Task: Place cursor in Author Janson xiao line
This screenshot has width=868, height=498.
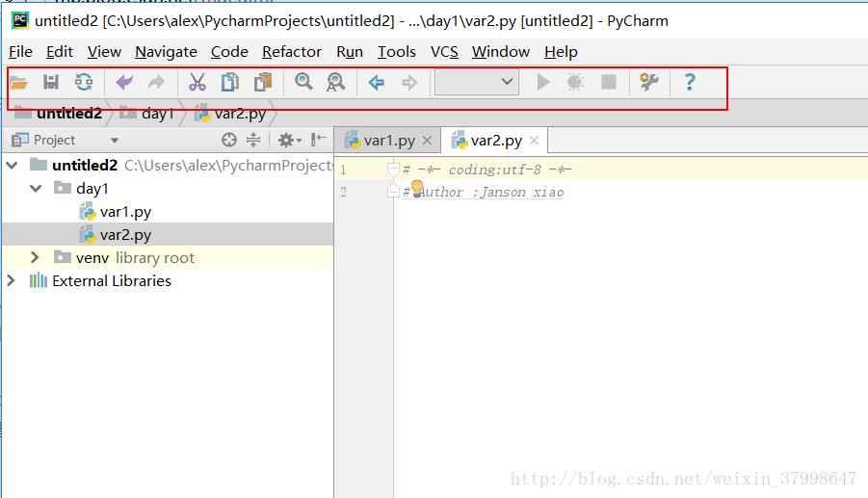Action: tap(484, 192)
